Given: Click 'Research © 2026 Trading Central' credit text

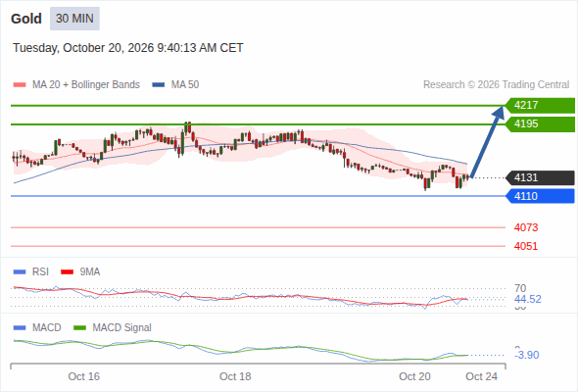Looking at the screenshot, I should [496, 85].
